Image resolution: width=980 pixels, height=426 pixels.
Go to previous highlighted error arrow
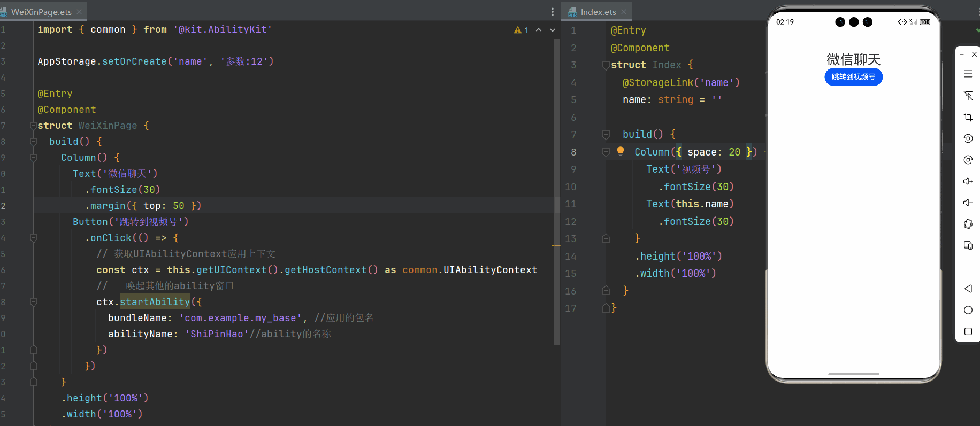[539, 30]
